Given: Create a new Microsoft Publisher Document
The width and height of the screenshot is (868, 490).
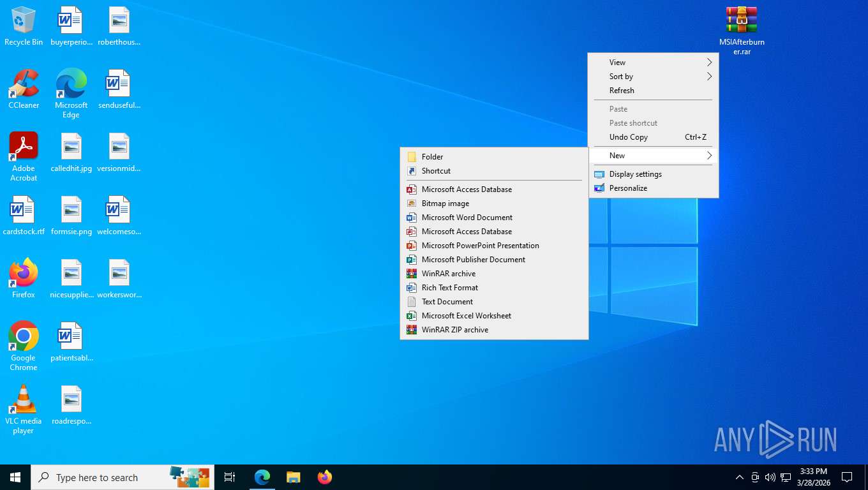Looking at the screenshot, I should click(494, 260).
